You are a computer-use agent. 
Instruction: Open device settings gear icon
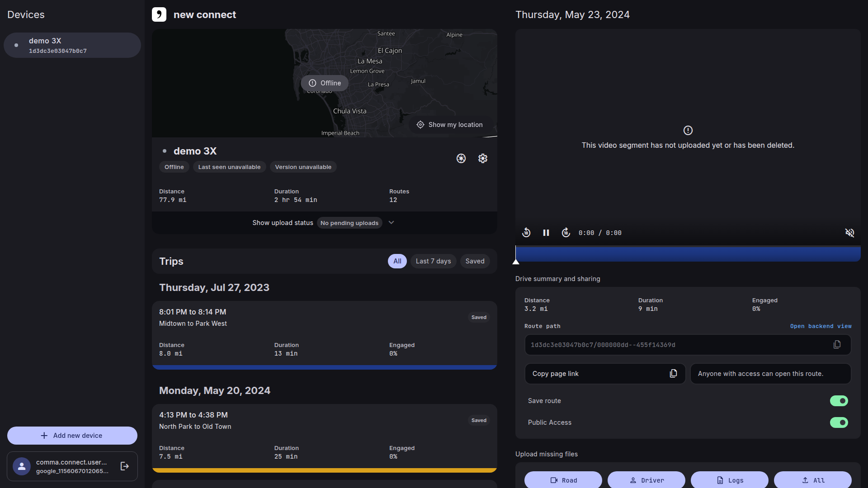coord(482,158)
